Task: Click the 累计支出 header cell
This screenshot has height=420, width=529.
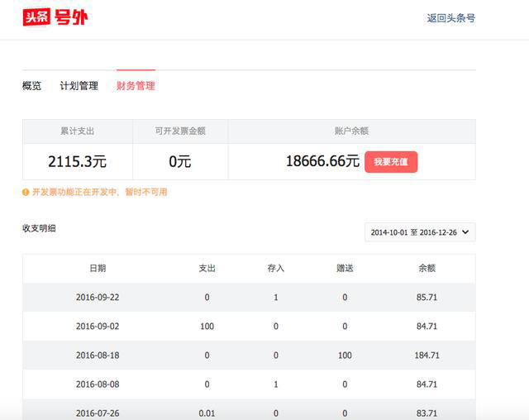Action: 77,131
